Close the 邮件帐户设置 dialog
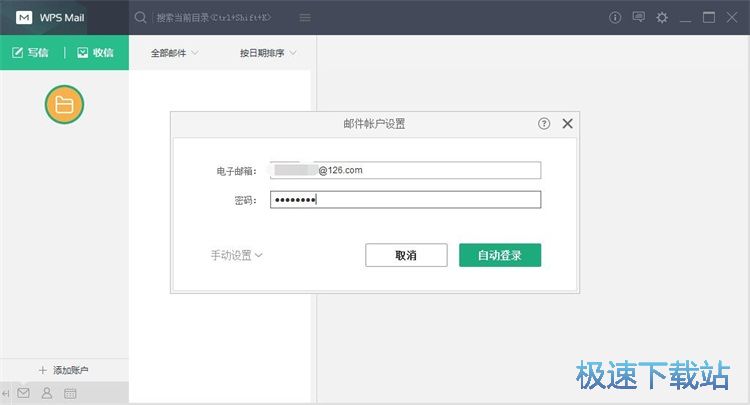750x405 pixels. click(x=567, y=124)
